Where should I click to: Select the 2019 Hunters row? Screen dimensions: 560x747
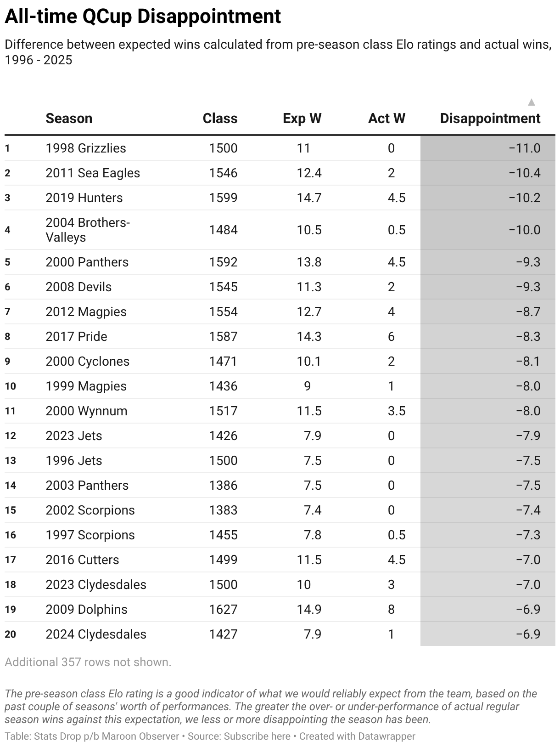(280, 198)
